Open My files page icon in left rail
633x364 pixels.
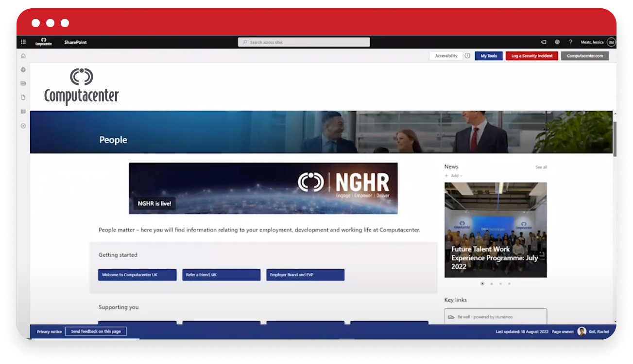pyautogui.click(x=23, y=98)
